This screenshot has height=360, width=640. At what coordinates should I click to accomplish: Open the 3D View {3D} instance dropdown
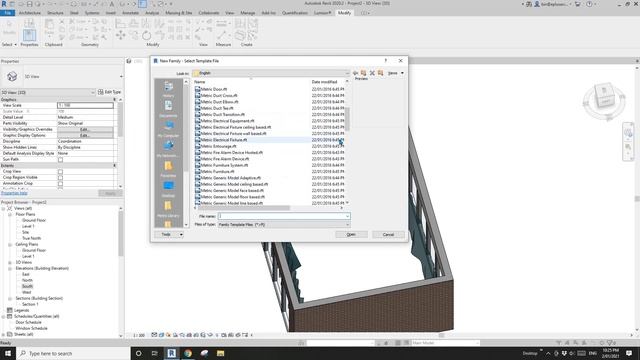click(48, 93)
